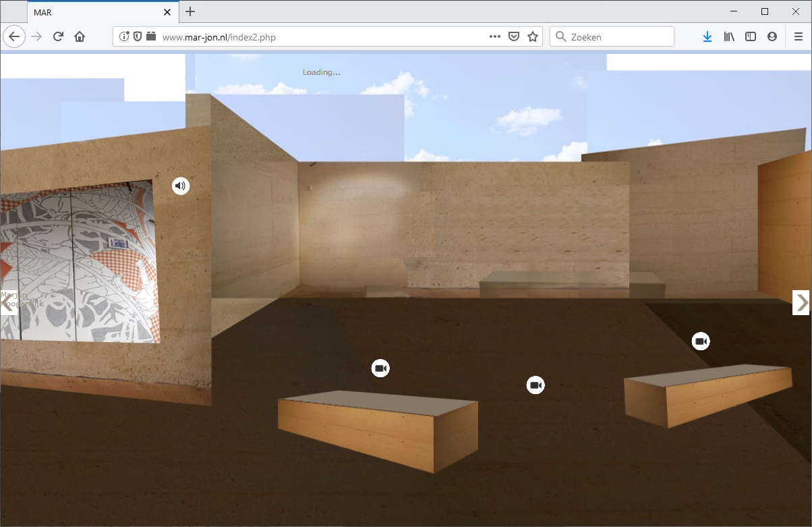Open the video hotspot above the left bench

click(x=380, y=368)
